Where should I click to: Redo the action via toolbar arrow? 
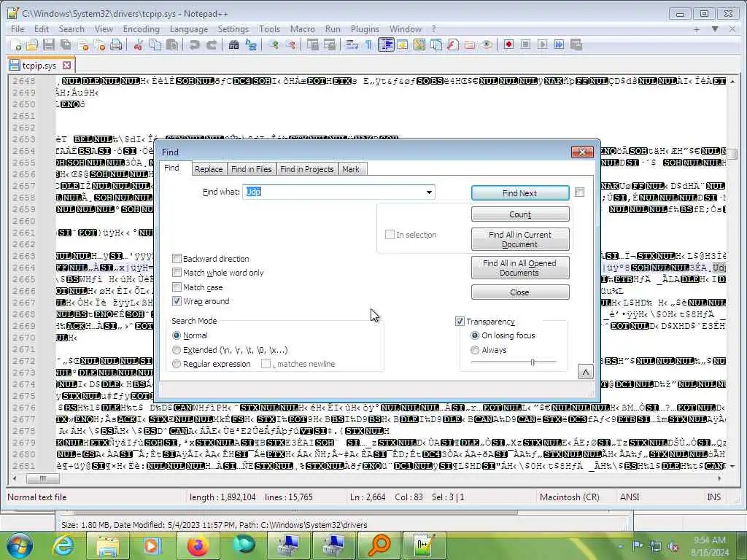pos(212,44)
